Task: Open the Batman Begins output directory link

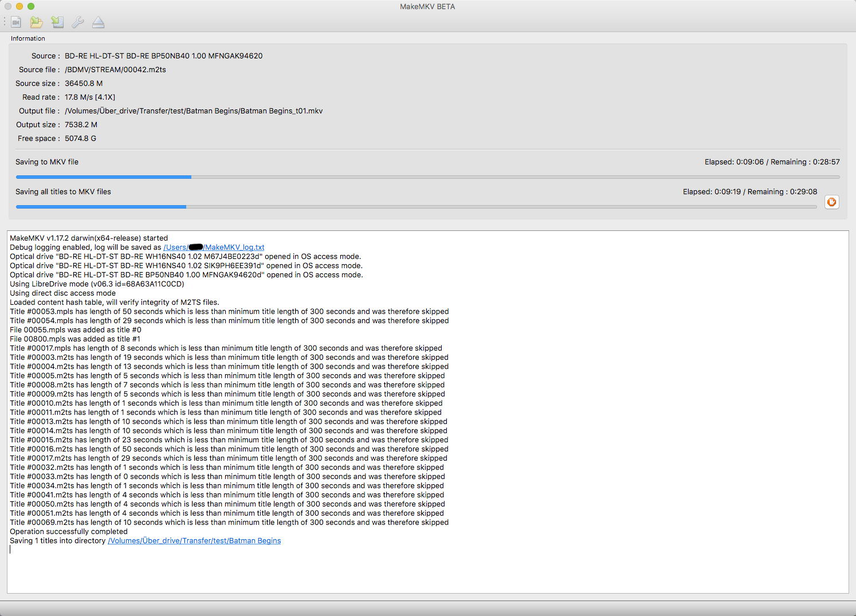Action: [194, 540]
